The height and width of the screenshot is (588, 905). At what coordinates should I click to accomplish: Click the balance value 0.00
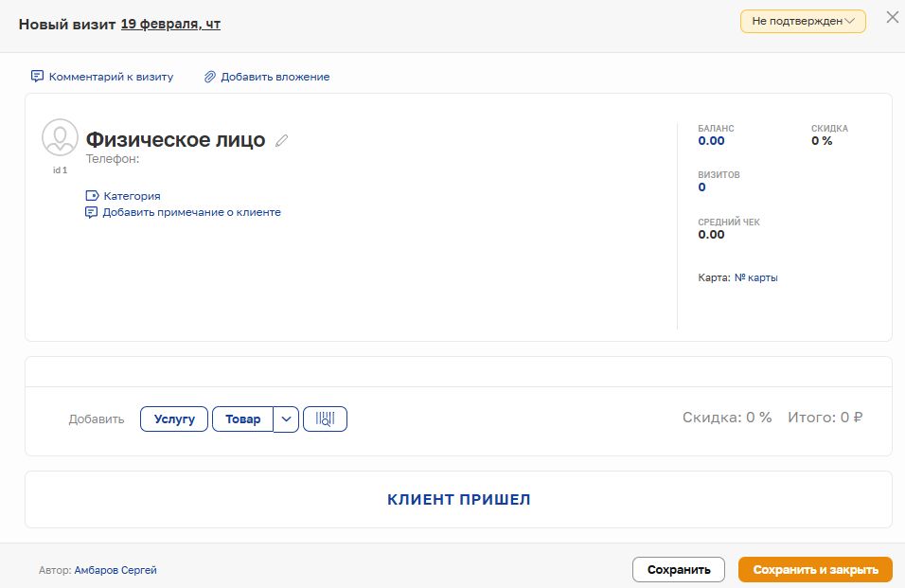click(711, 141)
